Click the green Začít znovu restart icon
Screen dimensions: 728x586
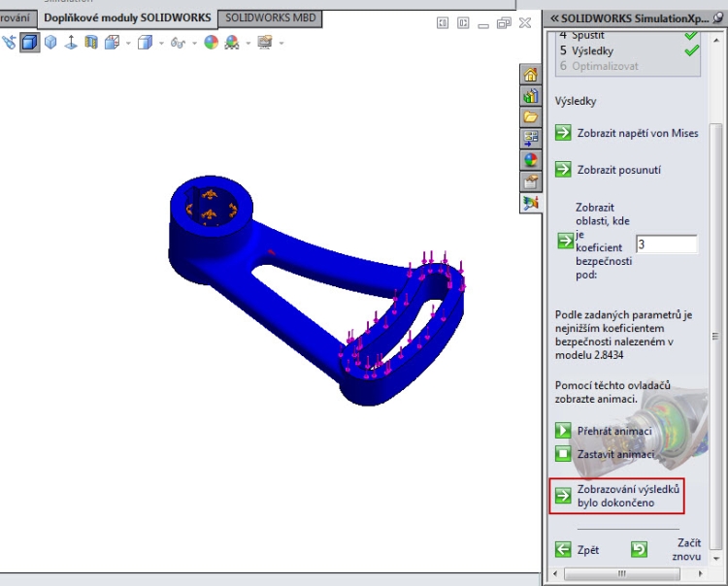pyautogui.click(x=640, y=550)
